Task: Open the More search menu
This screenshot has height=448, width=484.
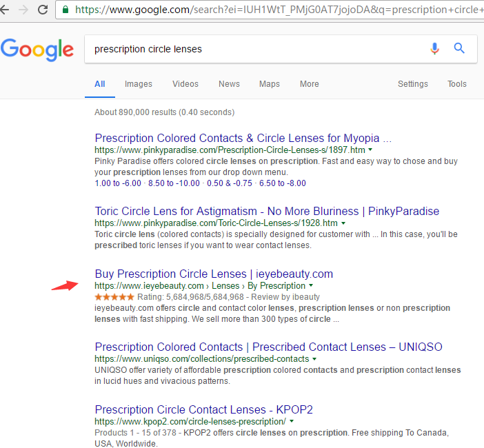Action: tap(310, 84)
